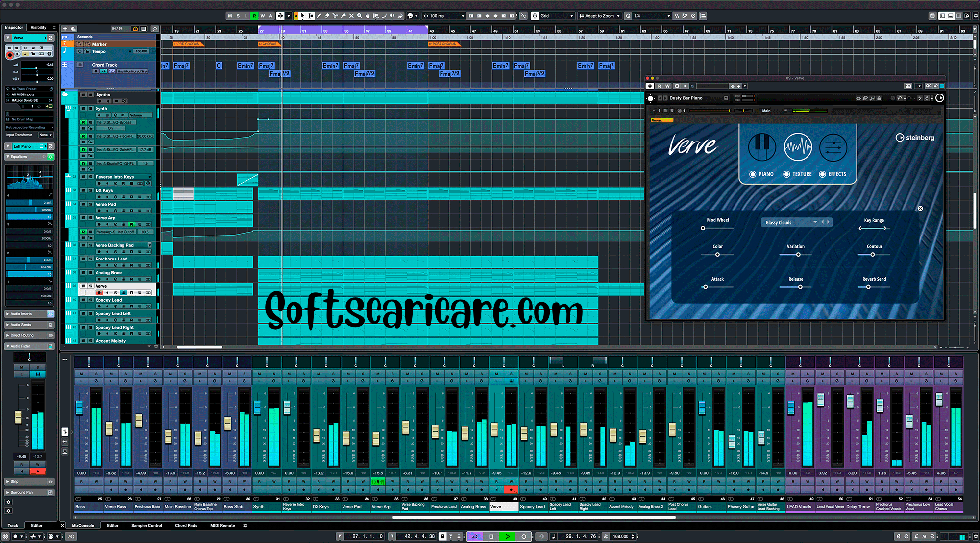Click the plugin snapshot camera icon
Image resolution: width=980 pixels, height=543 pixels.
(908, 86)
